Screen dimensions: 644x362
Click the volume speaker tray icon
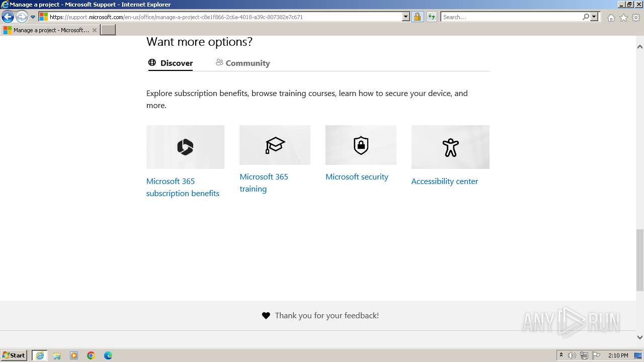click(x=572, y=355)
